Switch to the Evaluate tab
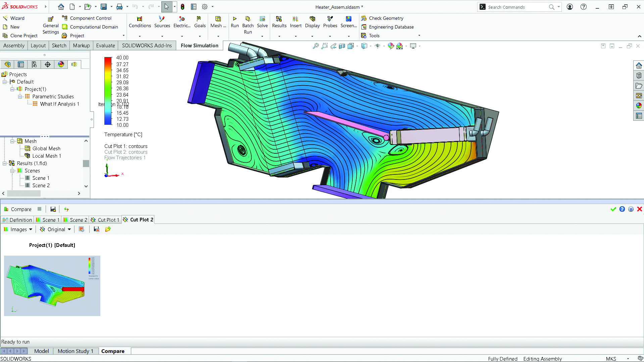The height and width of the screenshot is (362, 644). (x=105, y=46)
